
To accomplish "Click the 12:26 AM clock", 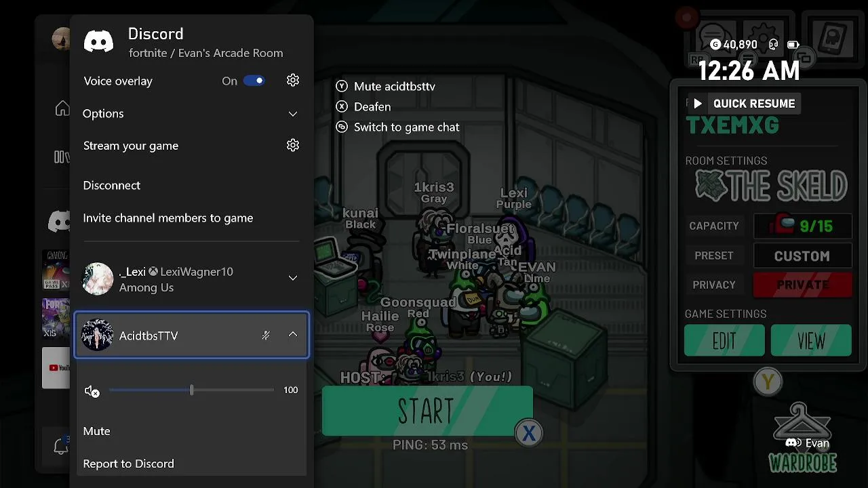I will [x=749, y=70].
